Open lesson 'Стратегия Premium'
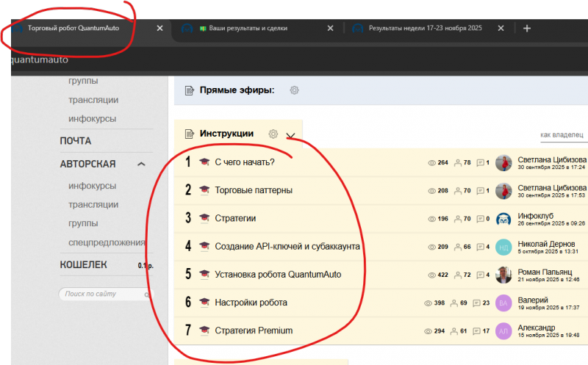Viewport: 588px width, 365px height. [x=254, y=330]
